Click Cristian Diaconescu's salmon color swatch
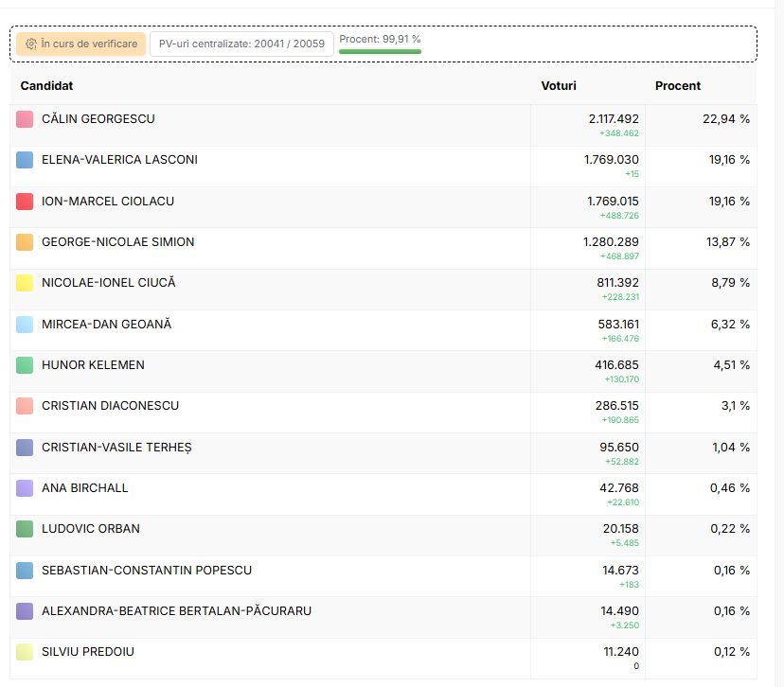 click(x=25, y=406)
